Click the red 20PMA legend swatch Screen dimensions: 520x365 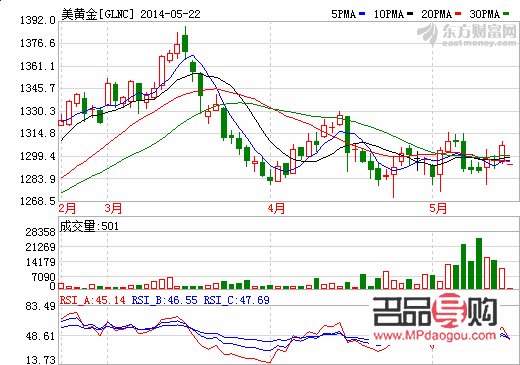pos(458,14)
